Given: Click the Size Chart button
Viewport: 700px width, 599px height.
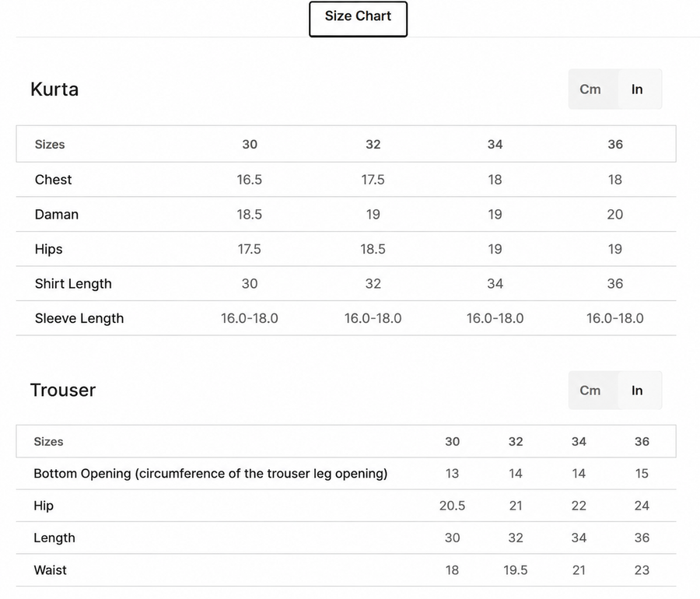Looking at the screenshot, I should point(358,19).
